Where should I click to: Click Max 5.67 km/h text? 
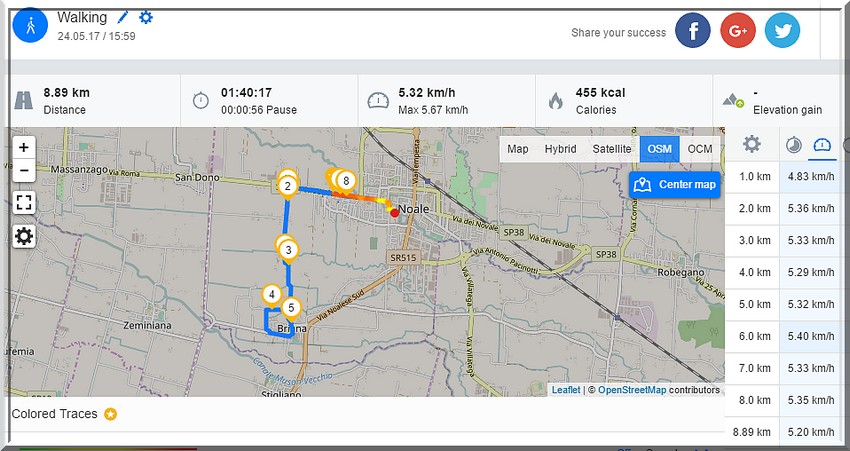point(433,110)
